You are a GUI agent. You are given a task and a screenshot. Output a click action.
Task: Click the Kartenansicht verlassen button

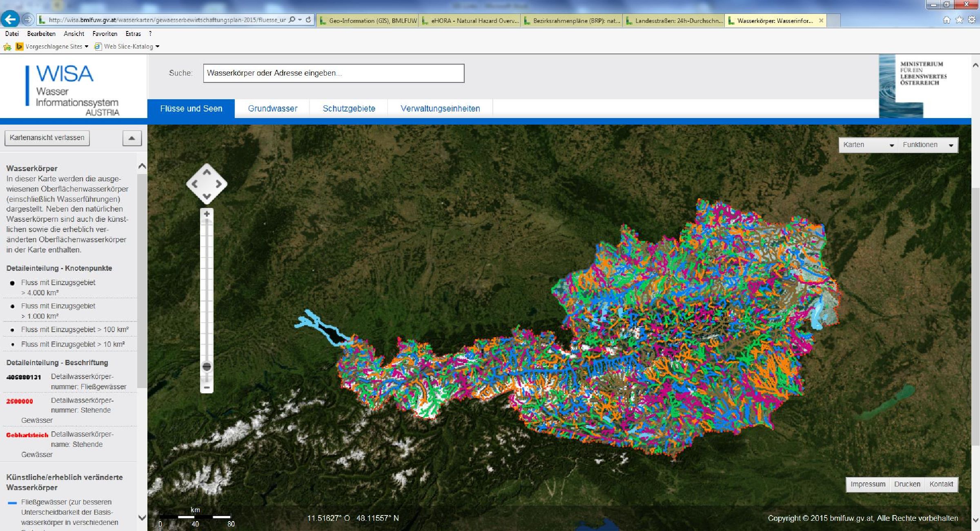pos(47,138)
